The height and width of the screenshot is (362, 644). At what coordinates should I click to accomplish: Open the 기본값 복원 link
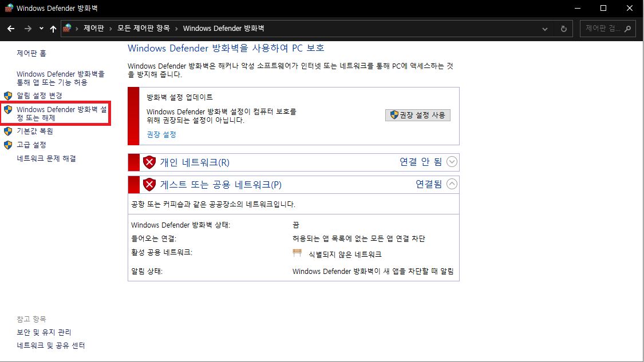tap(35, 131)
